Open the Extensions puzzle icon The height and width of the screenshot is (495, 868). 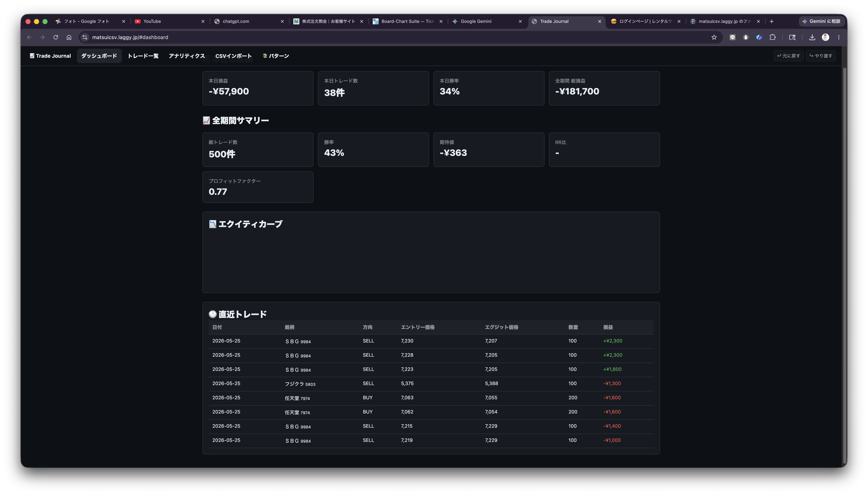(x=772, y=37)
